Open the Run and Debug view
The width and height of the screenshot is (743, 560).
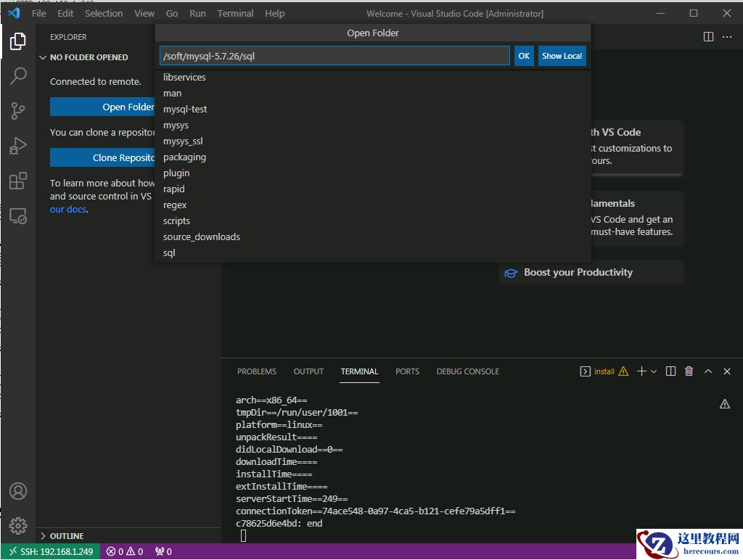[18, 146]
